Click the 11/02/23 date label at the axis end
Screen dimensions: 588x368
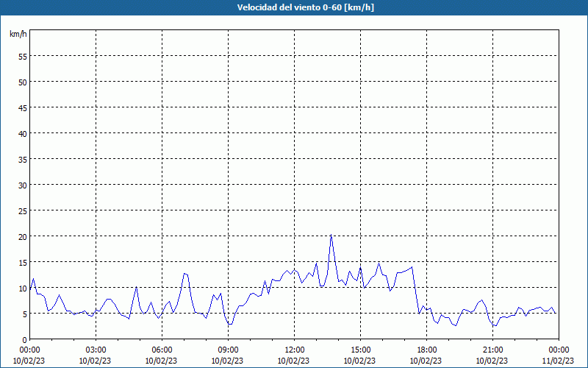(558, 361)
